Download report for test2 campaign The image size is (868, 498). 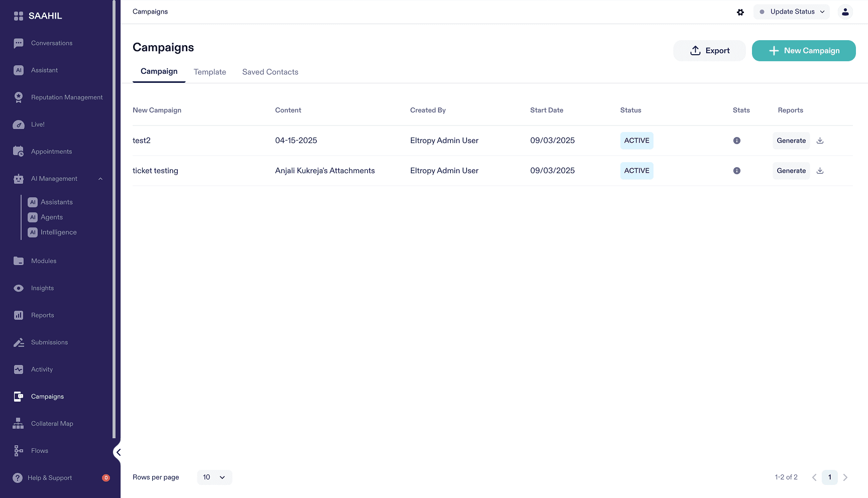[820, 141]
